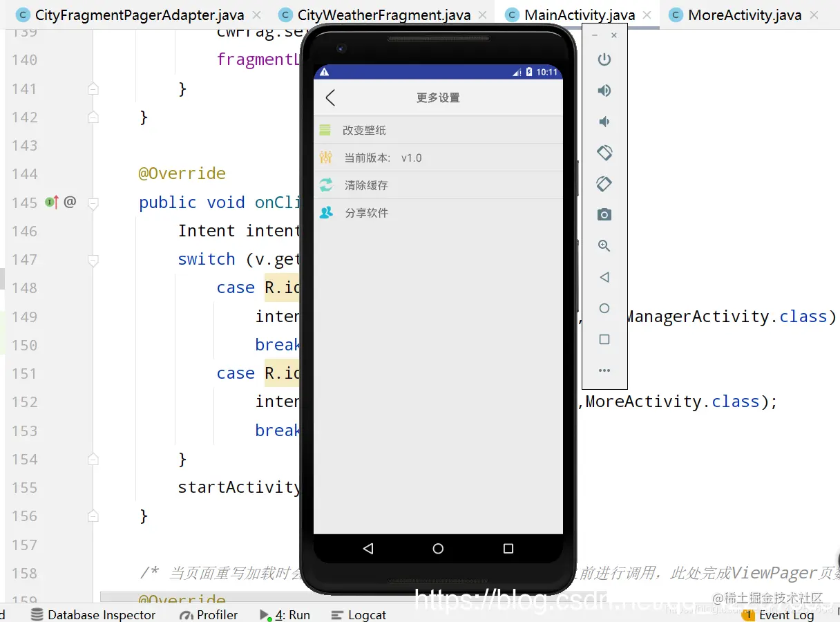Click the @ annotation marker on line 145
The width and height of the screenshot is (840, 622).
(x=70, y=202)
